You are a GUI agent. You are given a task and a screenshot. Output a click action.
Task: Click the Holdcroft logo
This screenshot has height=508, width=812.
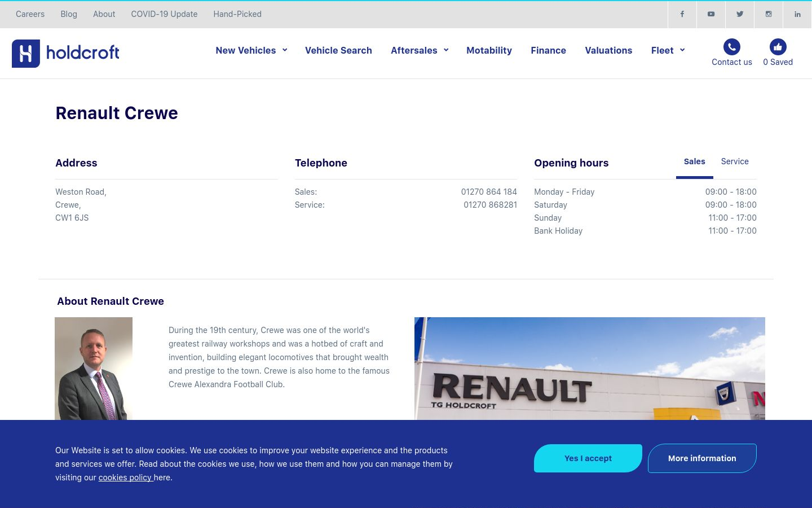click(x=65, y=53)
